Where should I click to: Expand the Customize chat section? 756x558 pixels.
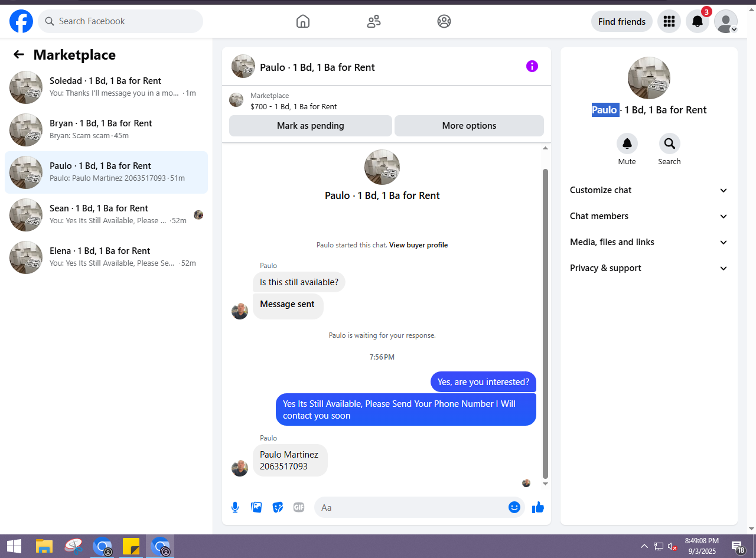[649, 190]
